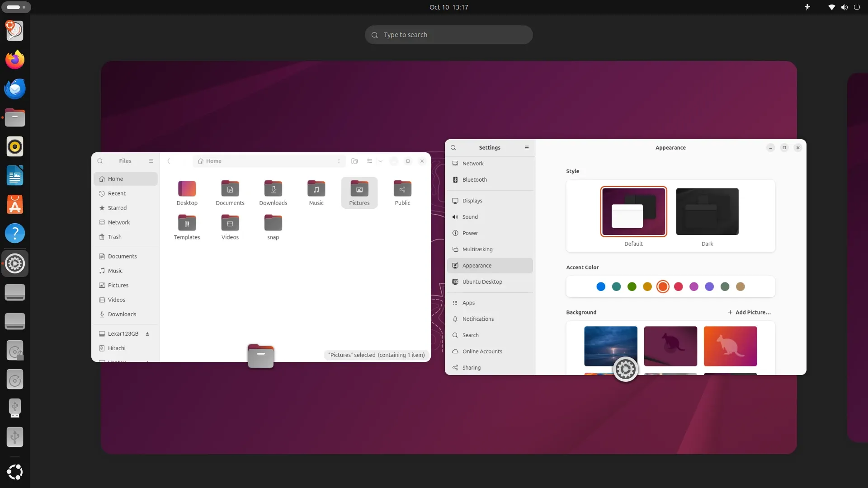This screenshot has height=488, width=868.
Task: Toggle list view in Files toolbar
Action: click(370, 161)
